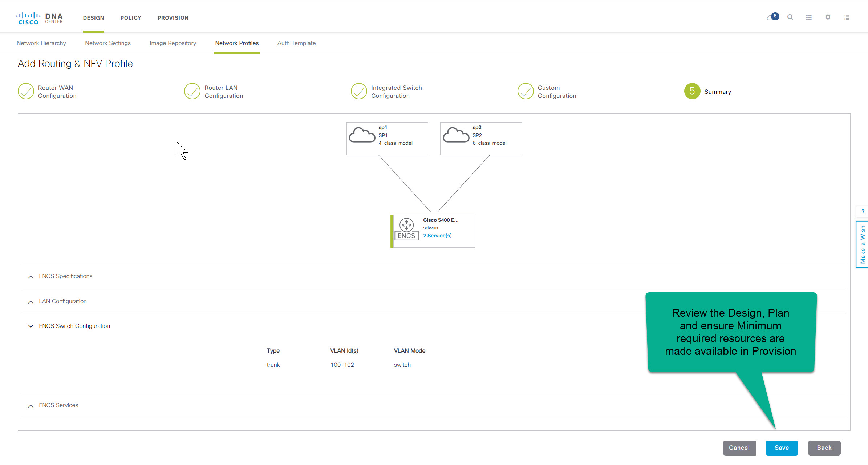Open Auth Template tab

(x=296, y=43)
